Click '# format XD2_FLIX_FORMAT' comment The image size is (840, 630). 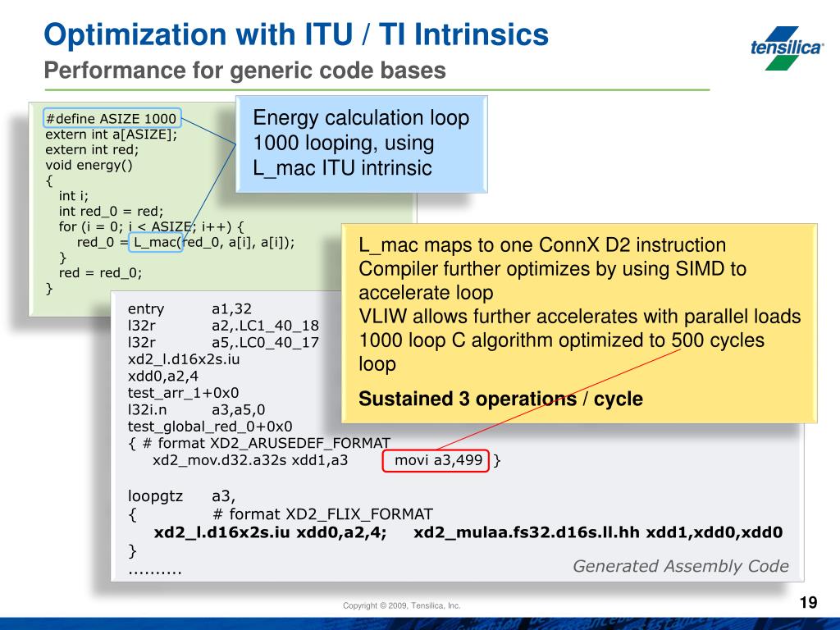tap(322, 514)
